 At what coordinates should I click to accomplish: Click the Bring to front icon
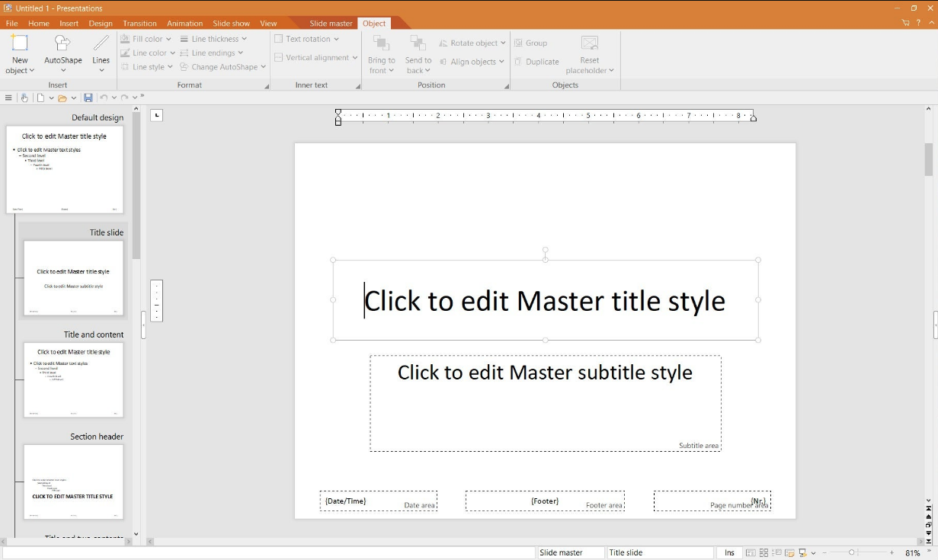coord(380,43)
